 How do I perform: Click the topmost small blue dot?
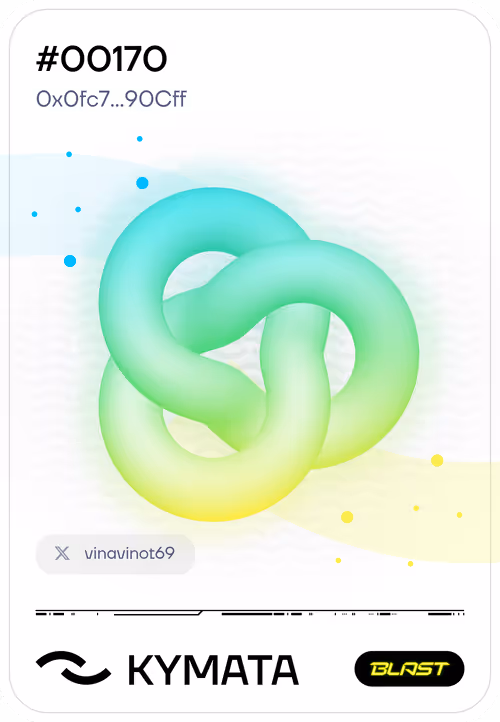click(140, 139)
